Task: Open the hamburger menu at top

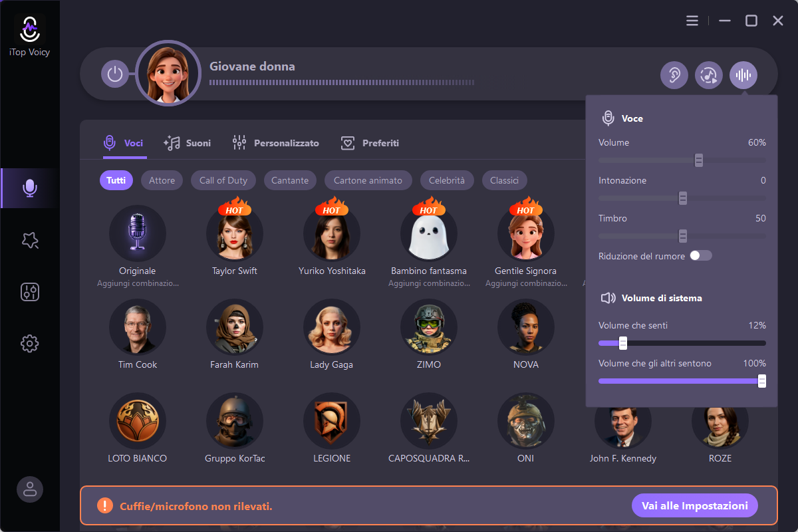Action: coord(692,21)
